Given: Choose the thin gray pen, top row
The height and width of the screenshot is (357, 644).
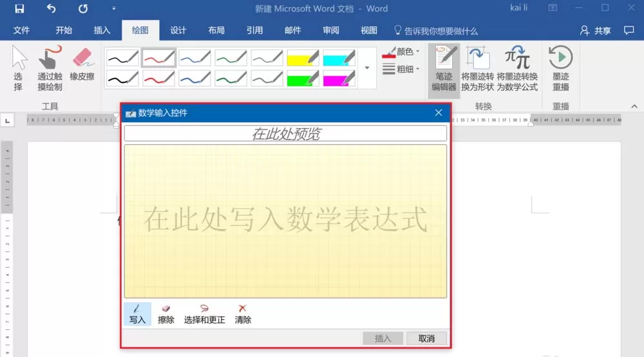Looking at the screenshot, I should point(267,59).
